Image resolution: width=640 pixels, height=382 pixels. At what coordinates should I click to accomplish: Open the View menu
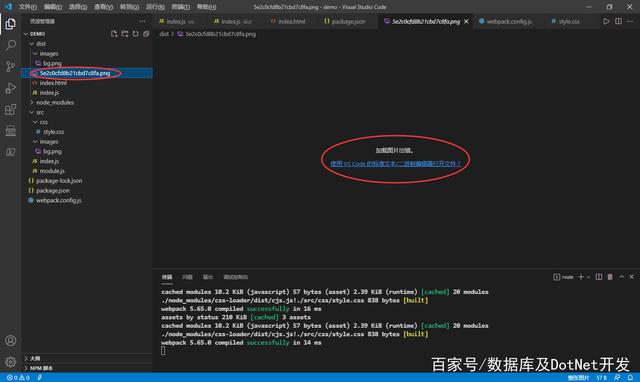(x=103, y=7)
